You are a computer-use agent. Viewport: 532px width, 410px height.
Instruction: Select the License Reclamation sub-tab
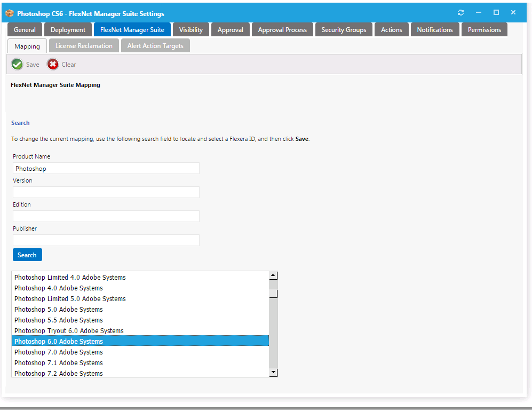coord(84,46)
